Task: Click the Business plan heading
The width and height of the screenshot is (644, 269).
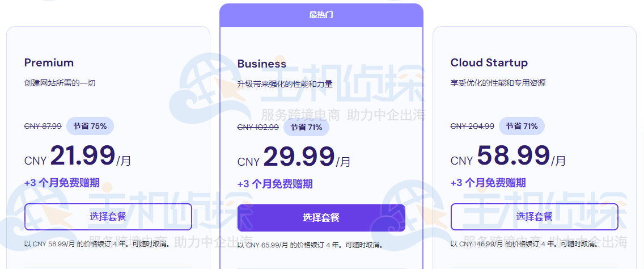Action: [x=262, y=64]
